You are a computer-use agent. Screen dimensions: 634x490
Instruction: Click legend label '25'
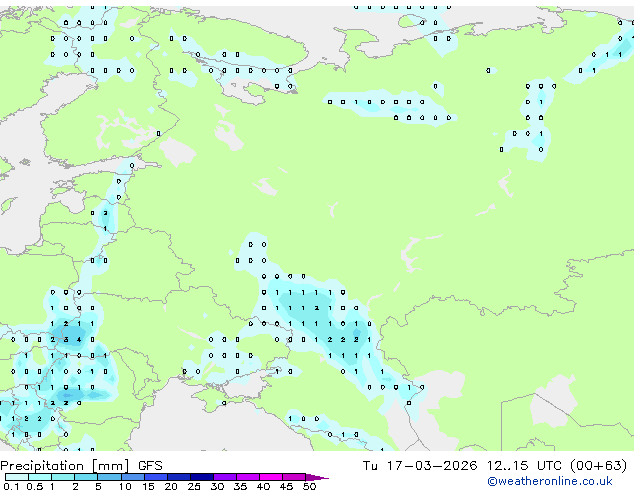tap(194, 486)
